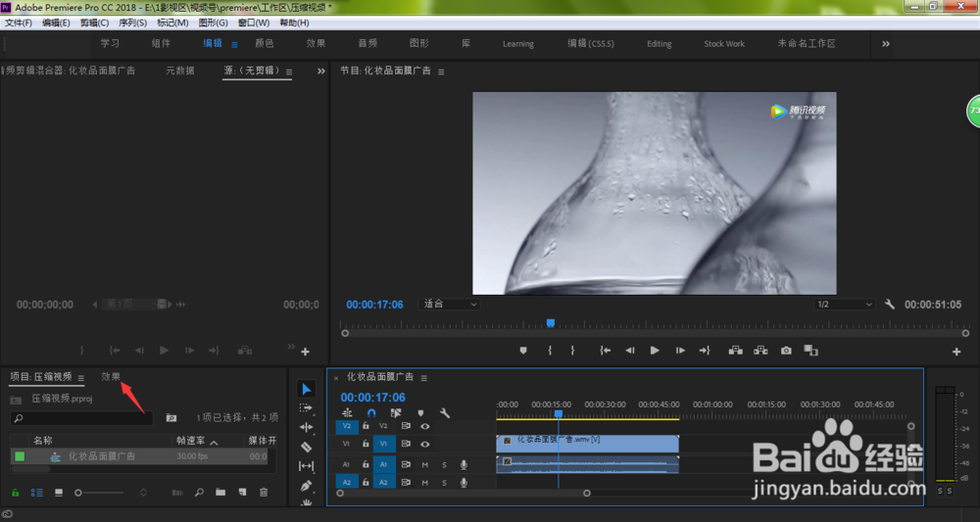
Task: Toggle lock on V2 track
Action: (x=366, y=426)
